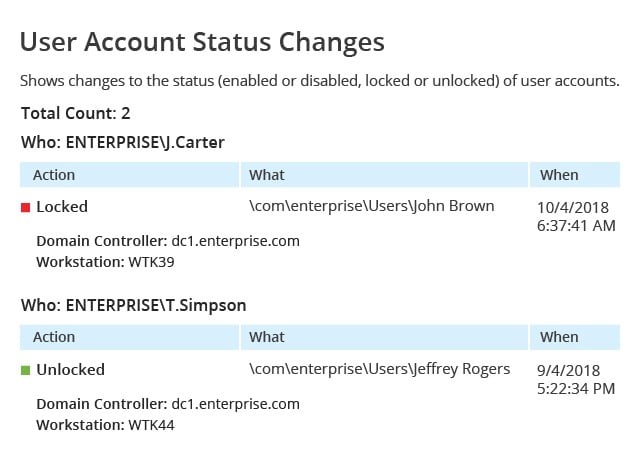This screenshot has width=640, height=450.
Task: Click the 9/4/2018 5:22:34 PM timestamp
Action: tap(576, 379)
